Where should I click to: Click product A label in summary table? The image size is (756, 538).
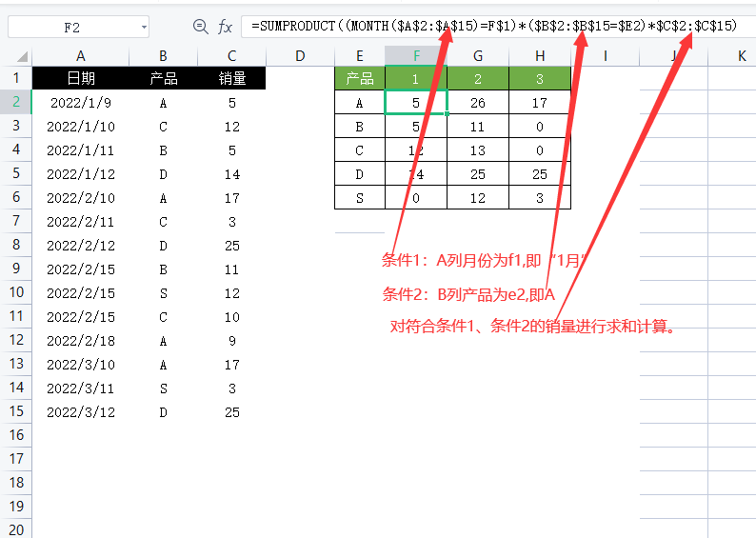pos(360,102)
